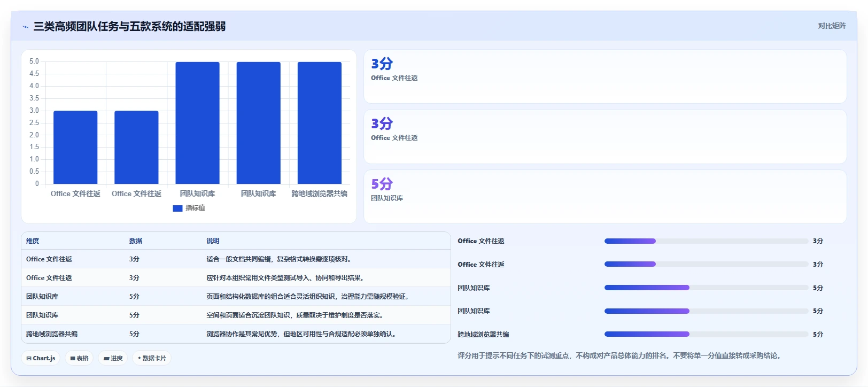This screenshot has height=387, width=868.
Task: Click the 表格 tag below the table
Action: [79, 358]
